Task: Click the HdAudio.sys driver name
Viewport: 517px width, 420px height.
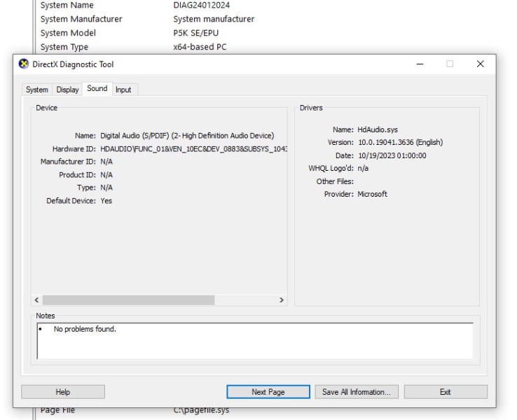Action: (x=378, y=129)
